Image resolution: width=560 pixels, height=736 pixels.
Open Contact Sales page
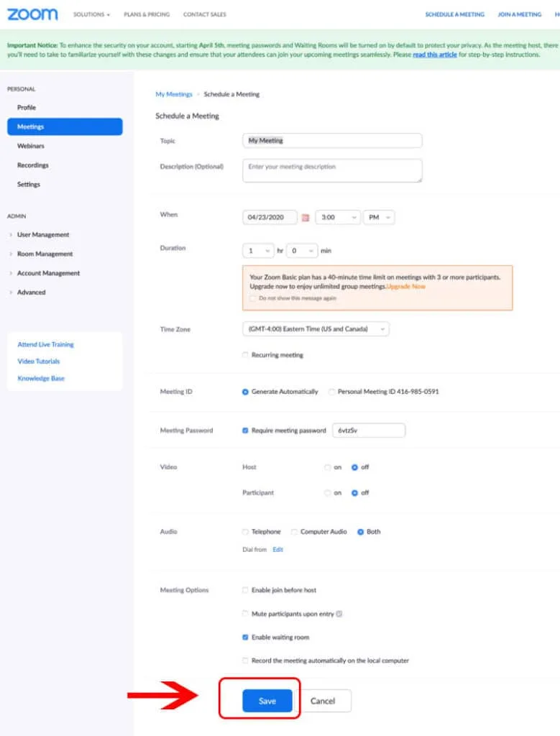click(x=205, y=14)
